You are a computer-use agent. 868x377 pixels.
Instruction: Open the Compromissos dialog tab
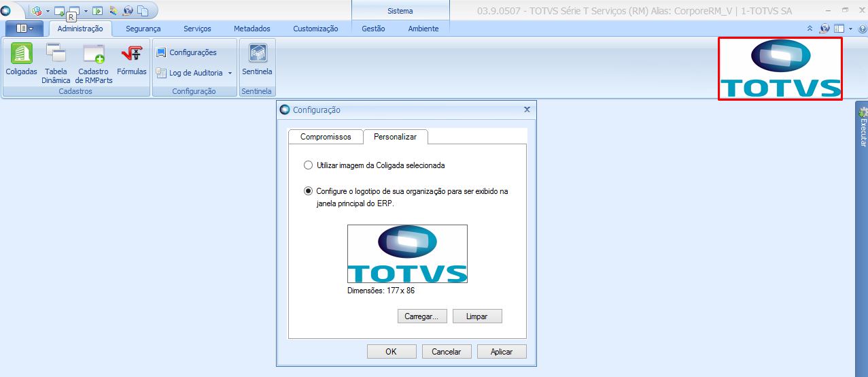pyautogui.click(x=326, y=137)
